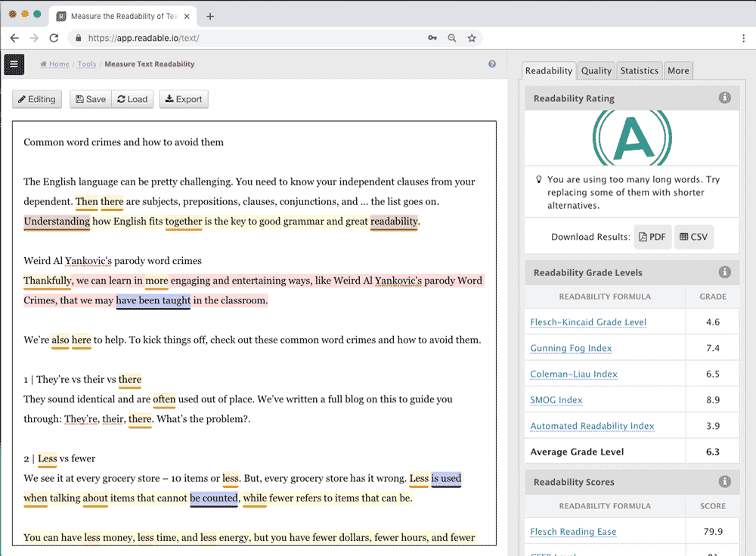This screenshot has height=556, width=756.
Task: Click the Average Grade Level value 6.3
Action: (713, 452)
